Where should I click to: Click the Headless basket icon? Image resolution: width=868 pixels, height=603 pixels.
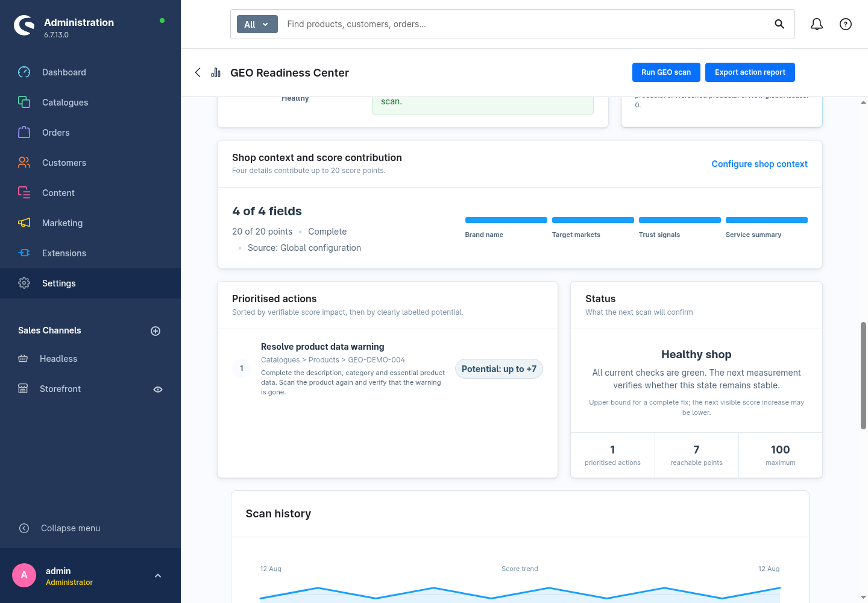[23, 359]
